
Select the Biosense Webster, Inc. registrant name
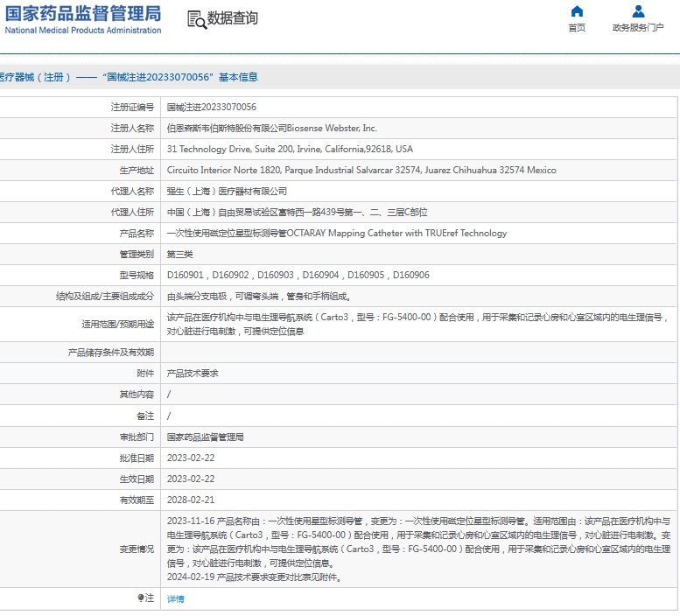click(x=272, y=129)
